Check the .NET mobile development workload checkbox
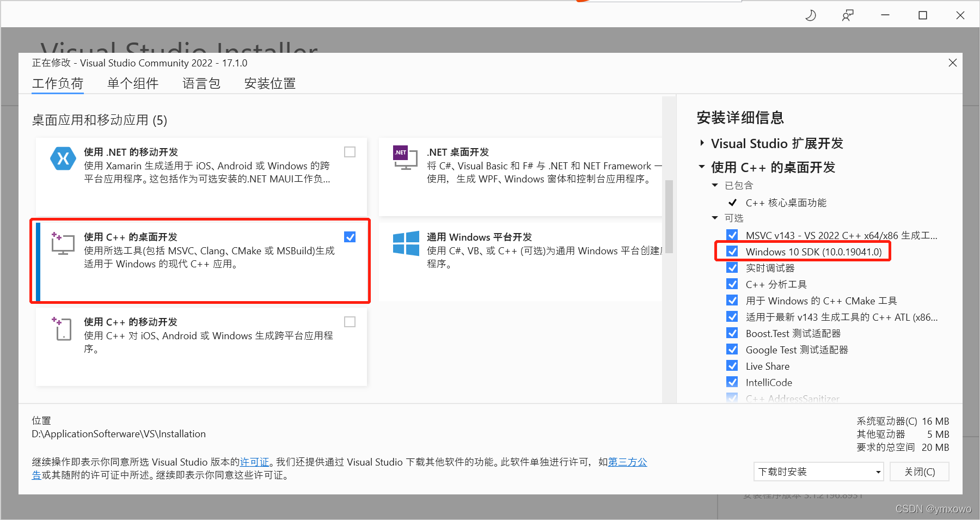 (x=350, y=152)
